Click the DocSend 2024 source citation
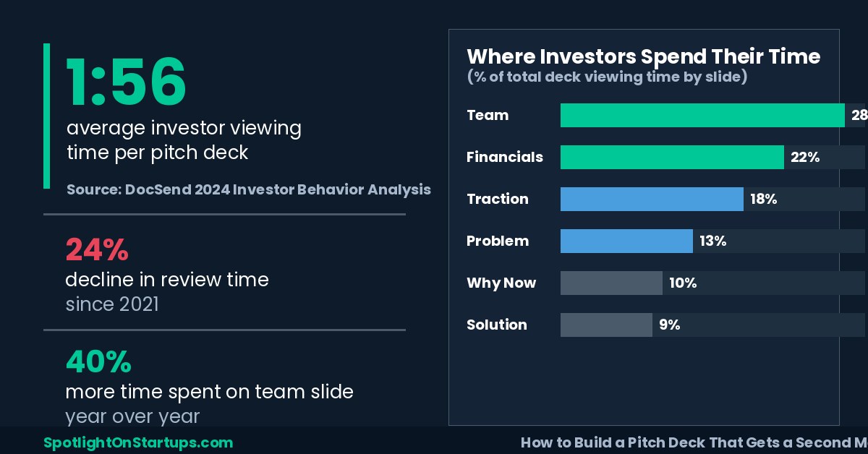 (x=249, y=189)
